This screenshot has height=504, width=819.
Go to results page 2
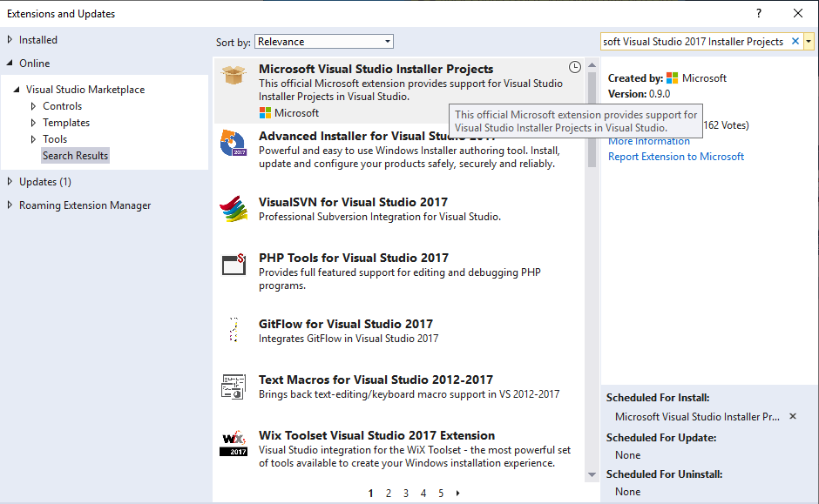[x=388, y=493]
